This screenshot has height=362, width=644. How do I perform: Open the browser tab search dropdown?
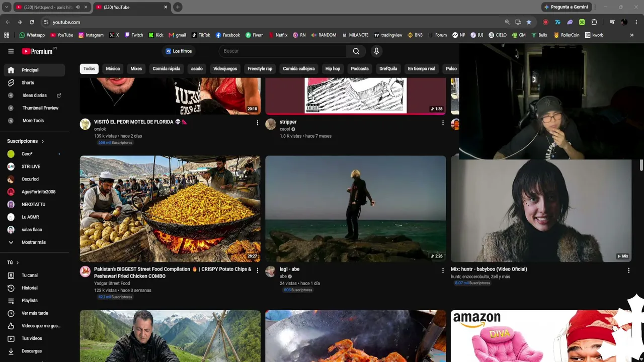pyautogui.click(x=7, y=7)
